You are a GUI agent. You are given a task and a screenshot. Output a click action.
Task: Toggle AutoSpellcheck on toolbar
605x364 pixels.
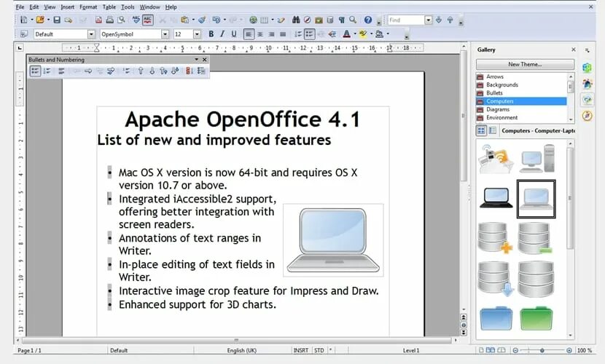(x=148, y=20)
